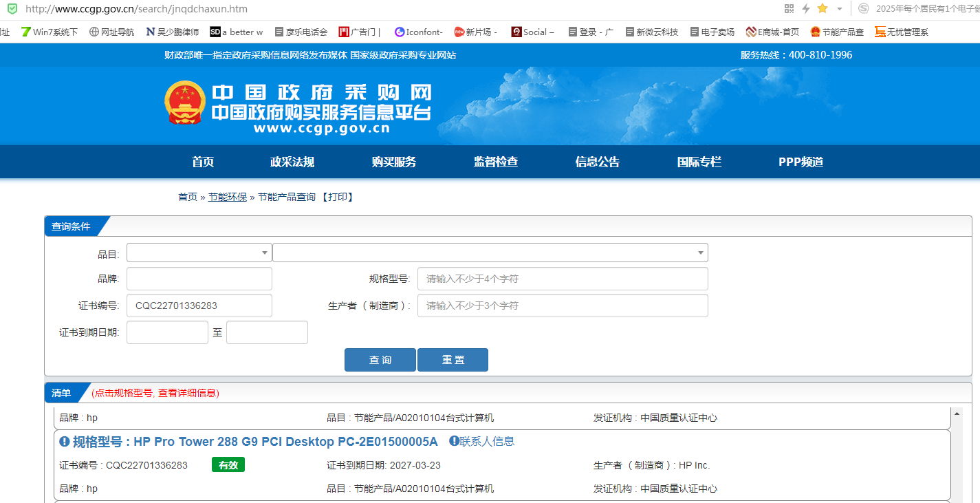Viewport: 980px width, 503px height.
Task: Open the 购买服务 navigation menu item
Action: (x=394, y=162)
